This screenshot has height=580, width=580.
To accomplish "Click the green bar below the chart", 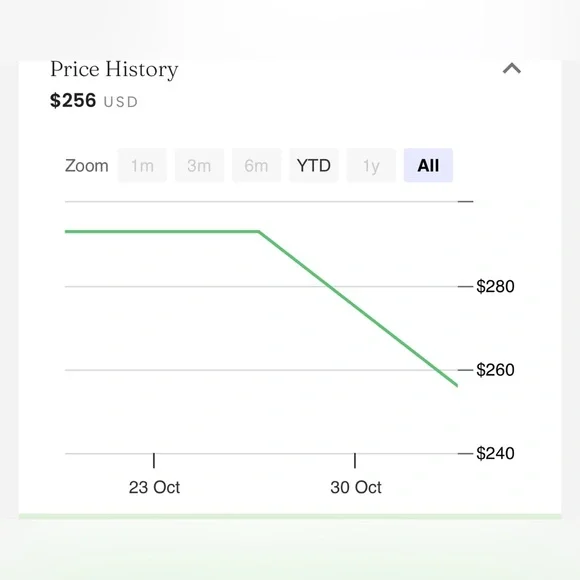I will (290, 516).
